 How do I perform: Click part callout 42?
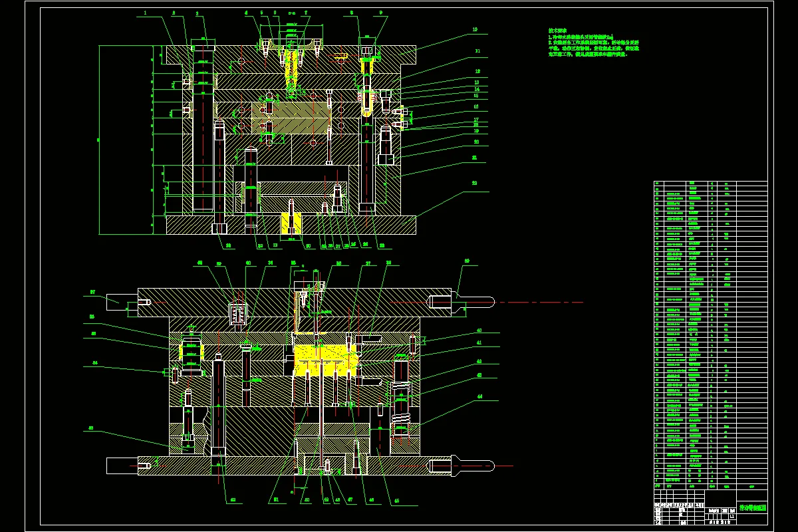point(479,362)
